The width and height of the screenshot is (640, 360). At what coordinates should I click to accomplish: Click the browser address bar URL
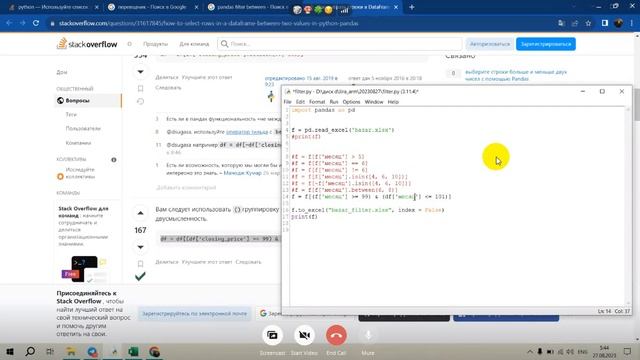click(209, 23)
